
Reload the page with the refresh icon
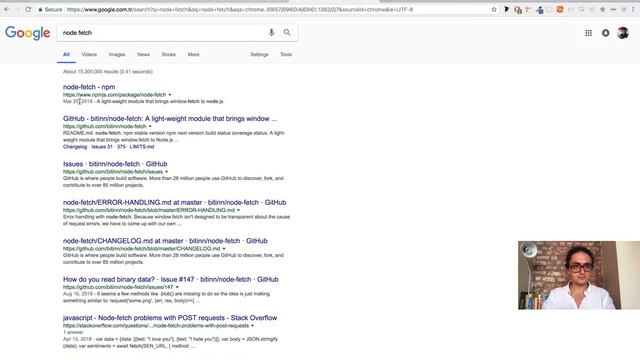click(28, 9)
